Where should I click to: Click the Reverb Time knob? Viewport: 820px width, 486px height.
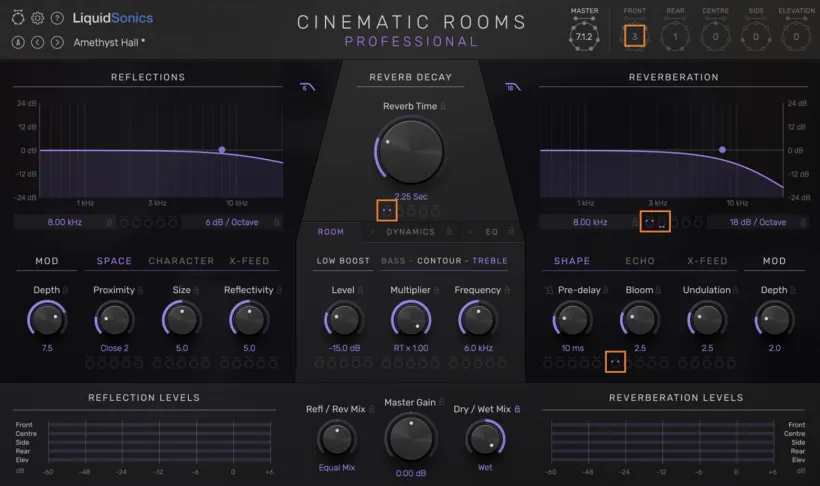click(x=411, y=151)
